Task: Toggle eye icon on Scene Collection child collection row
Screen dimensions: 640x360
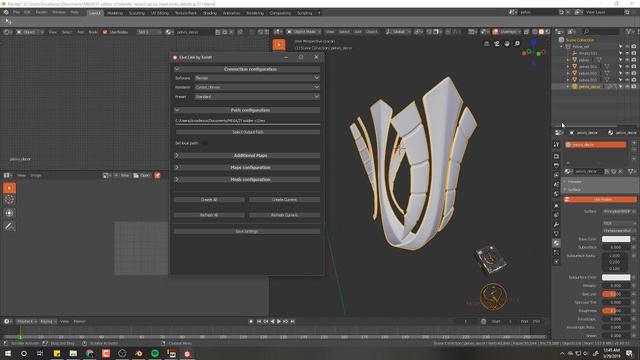Action: pyautogui.click(x=627, y=47)
